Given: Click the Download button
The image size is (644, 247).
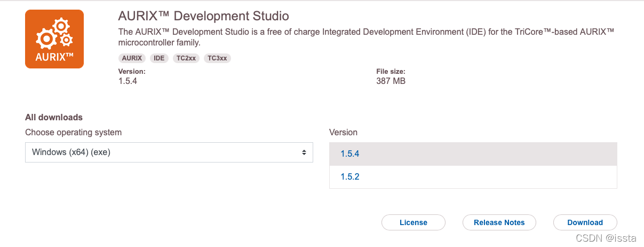Looking at the screenshot, I should pos(585,222).
